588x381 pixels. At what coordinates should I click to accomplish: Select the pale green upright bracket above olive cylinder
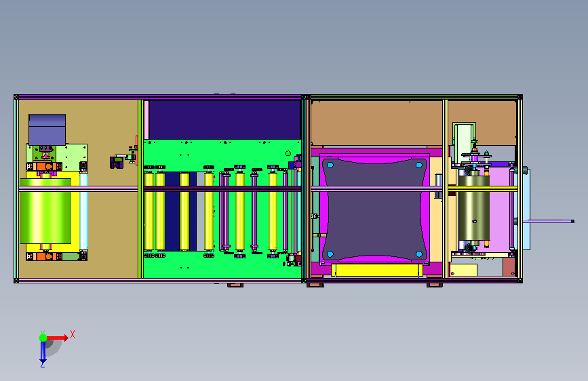coord(465,142)
